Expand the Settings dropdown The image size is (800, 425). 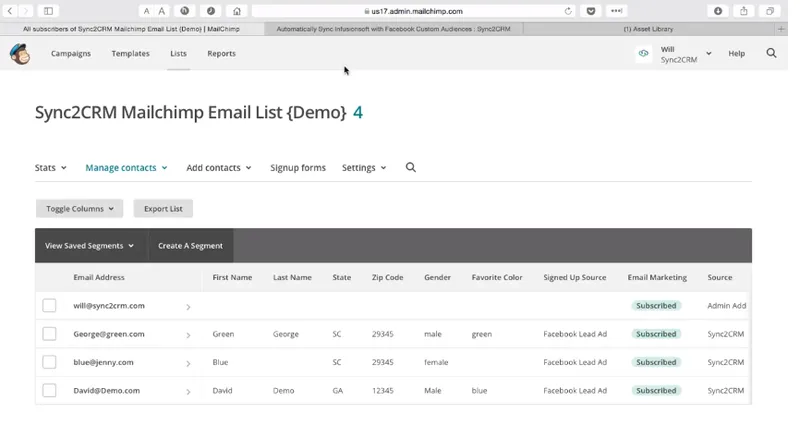(x=364, y=167)
